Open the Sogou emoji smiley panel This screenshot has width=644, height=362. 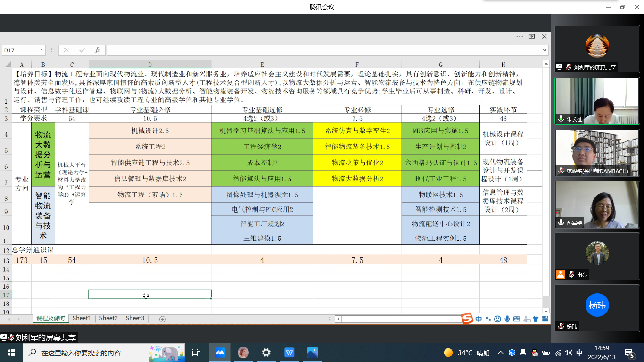[497, 319]
